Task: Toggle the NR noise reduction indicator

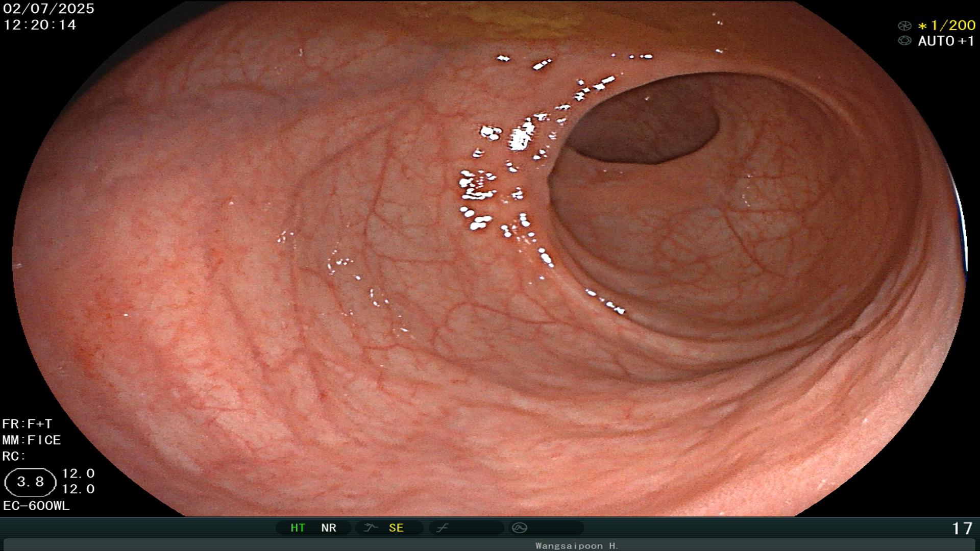Action: pos(329,528)
